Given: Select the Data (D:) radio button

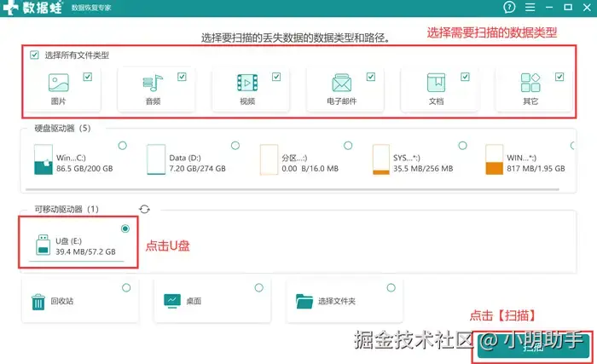Looking at the screenshot, I should [x=235, y=146].
